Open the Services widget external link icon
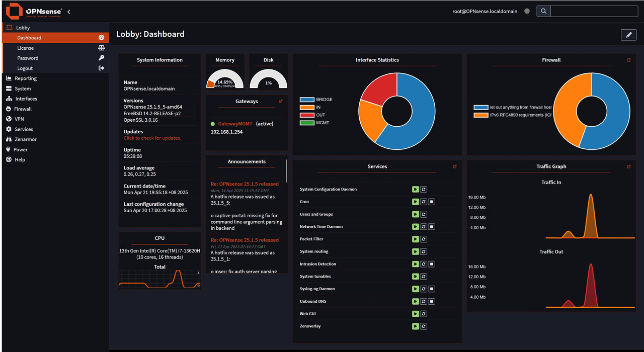The image size is (644, 352). pos(455,166)
